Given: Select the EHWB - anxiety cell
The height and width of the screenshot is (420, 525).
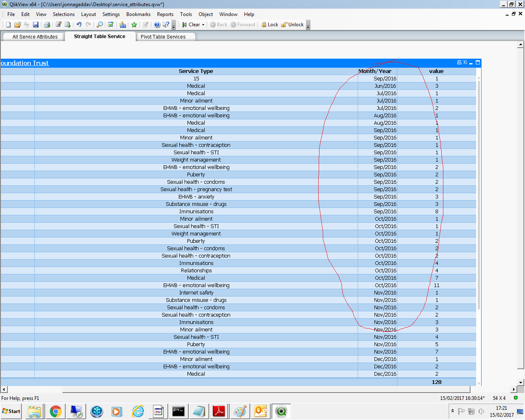Looking at the screenshot, I should click(x=196, y=196).
